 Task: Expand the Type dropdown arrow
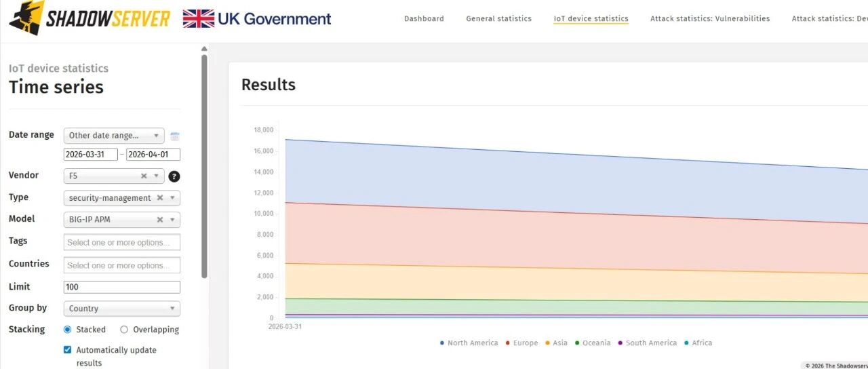tap(172, 198)
